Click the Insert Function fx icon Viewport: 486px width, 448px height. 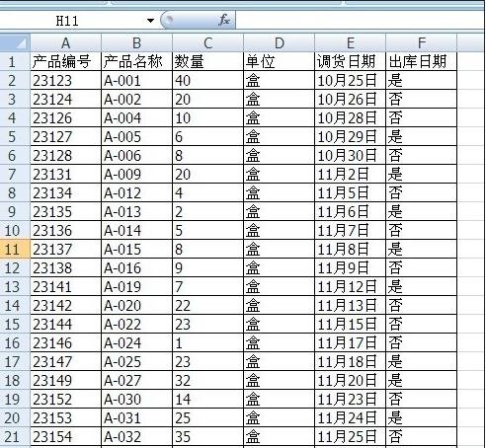point(224,20)
